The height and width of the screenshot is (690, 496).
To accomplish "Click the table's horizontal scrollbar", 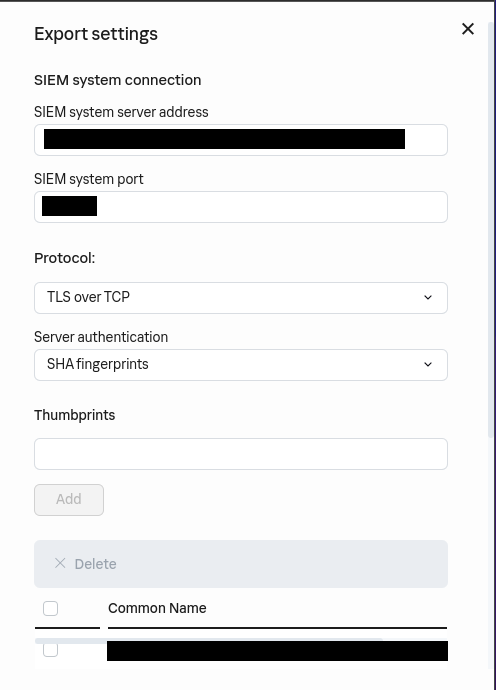I will [x=209, y=641].
